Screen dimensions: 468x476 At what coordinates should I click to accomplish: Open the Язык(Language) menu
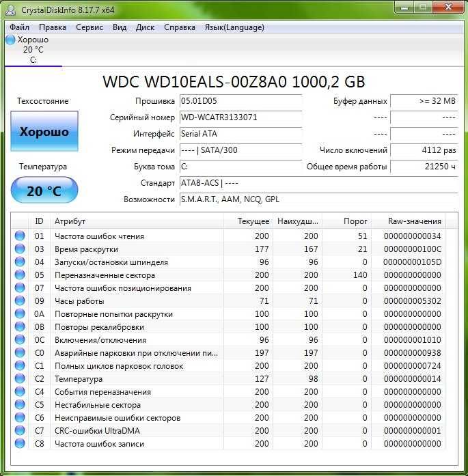(234, 27)
